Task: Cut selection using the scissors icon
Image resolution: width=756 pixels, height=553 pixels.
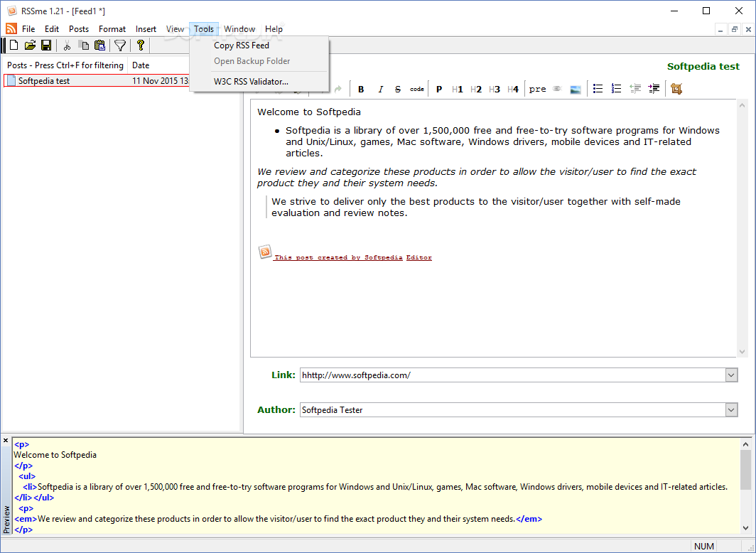Action: click(x=67, y=45)
